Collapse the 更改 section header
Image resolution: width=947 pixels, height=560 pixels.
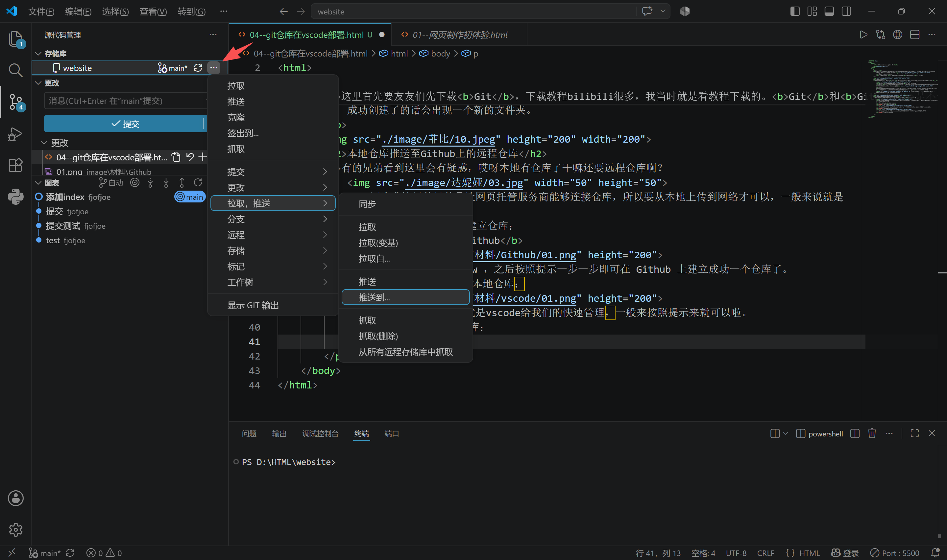(38, 82)
